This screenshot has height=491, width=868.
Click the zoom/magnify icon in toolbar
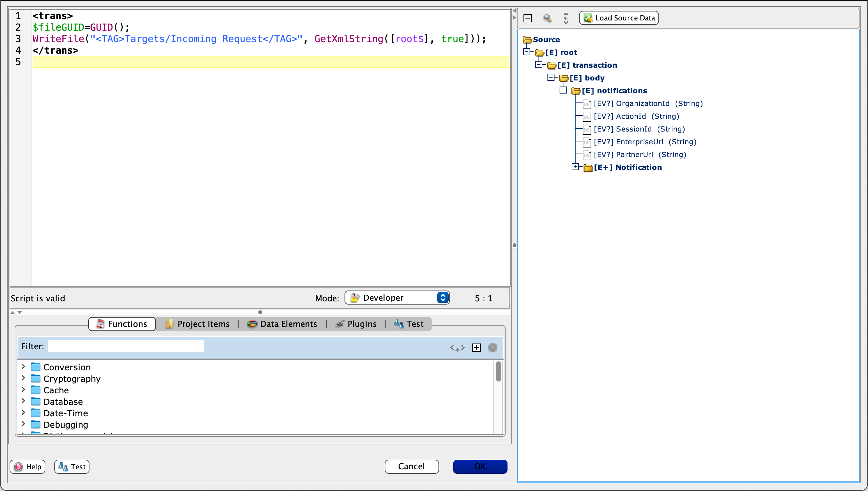(x=547, y=18)
